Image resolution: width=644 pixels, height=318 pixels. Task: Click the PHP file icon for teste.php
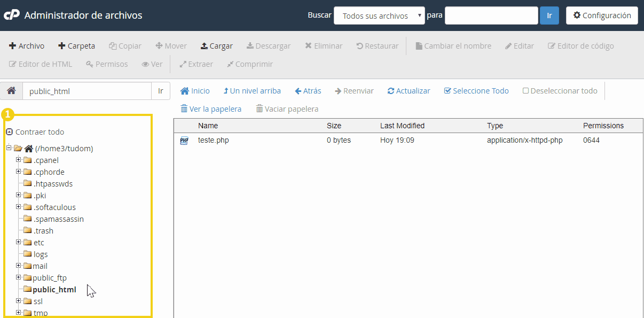[184, 141]
